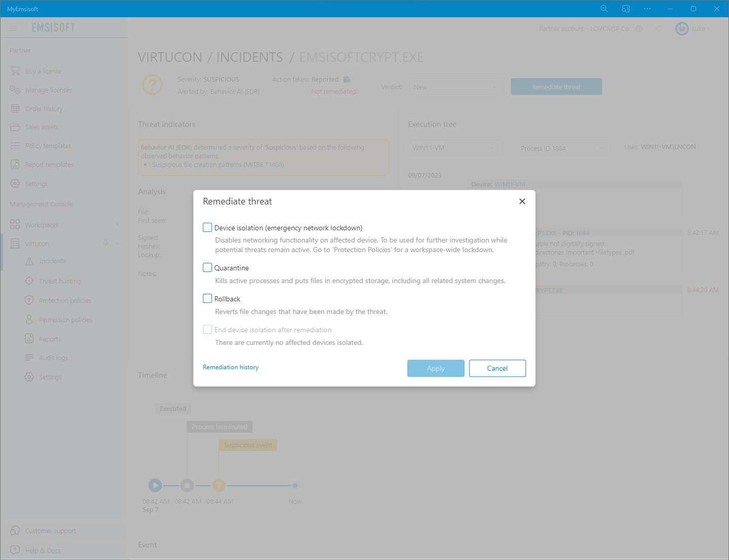Image resolution: width=729 pixels, height=560 pixels.
Task: Open Audit logs in the sidebar
Action: pos(53,358)
